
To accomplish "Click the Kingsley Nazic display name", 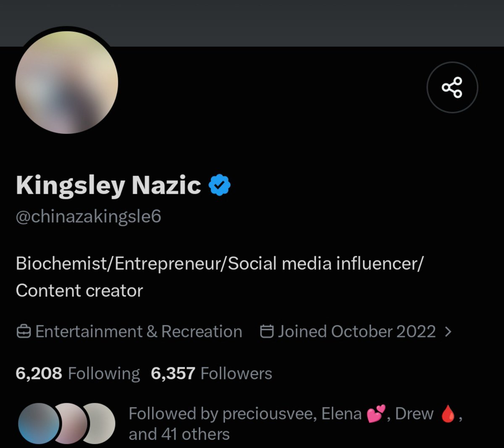I will (108, 185).
